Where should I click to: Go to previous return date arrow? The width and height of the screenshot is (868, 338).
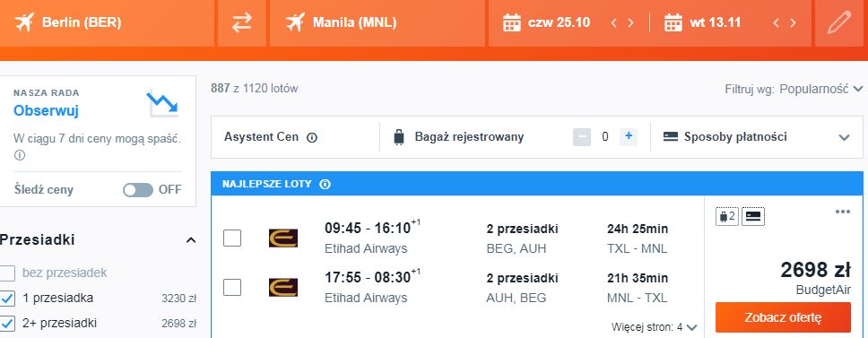point(777,23)
